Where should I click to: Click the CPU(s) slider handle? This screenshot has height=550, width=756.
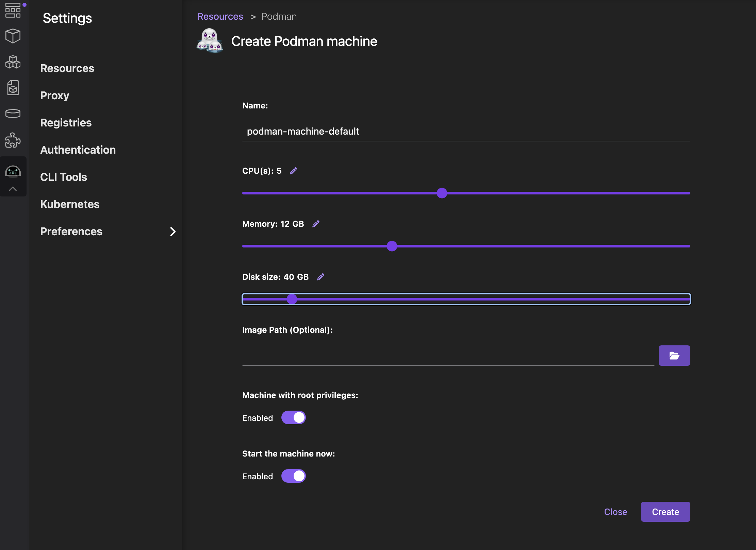pos(442,193)
